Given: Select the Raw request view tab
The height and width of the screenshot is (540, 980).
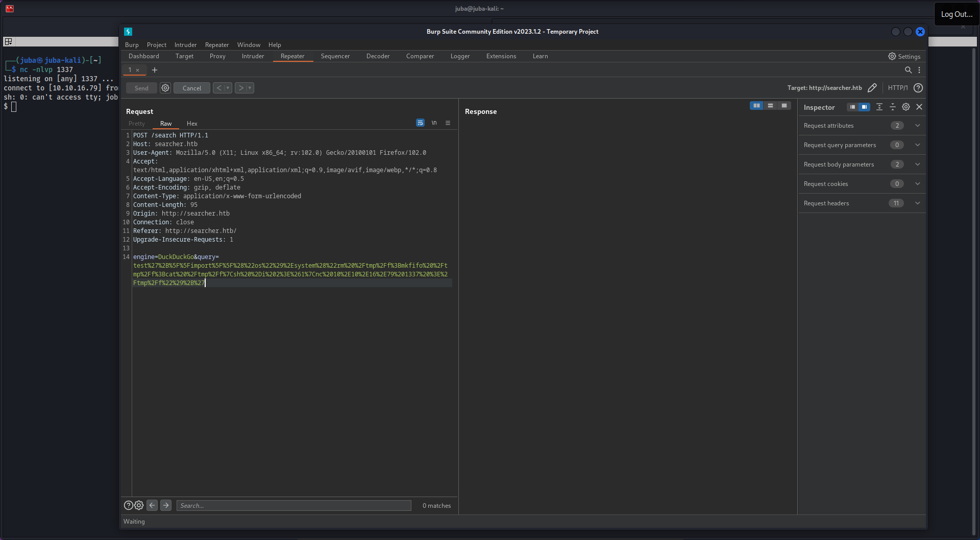Looking at the screenshot, I should click(166, 124).
